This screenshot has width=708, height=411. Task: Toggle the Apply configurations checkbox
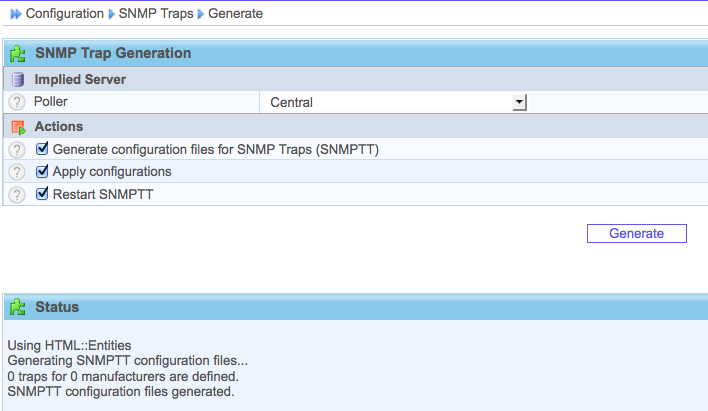click(42, 172)
